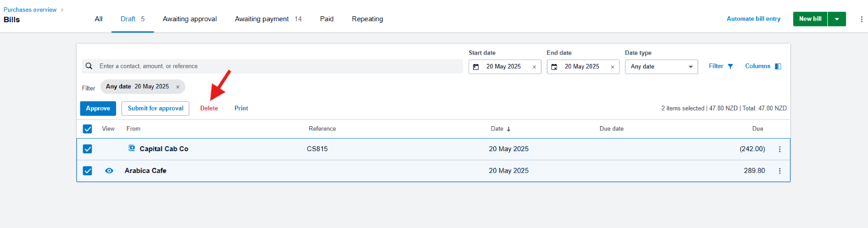Open row menu for Capital Cab Co

pyautogui.click(x=780, y=149)
